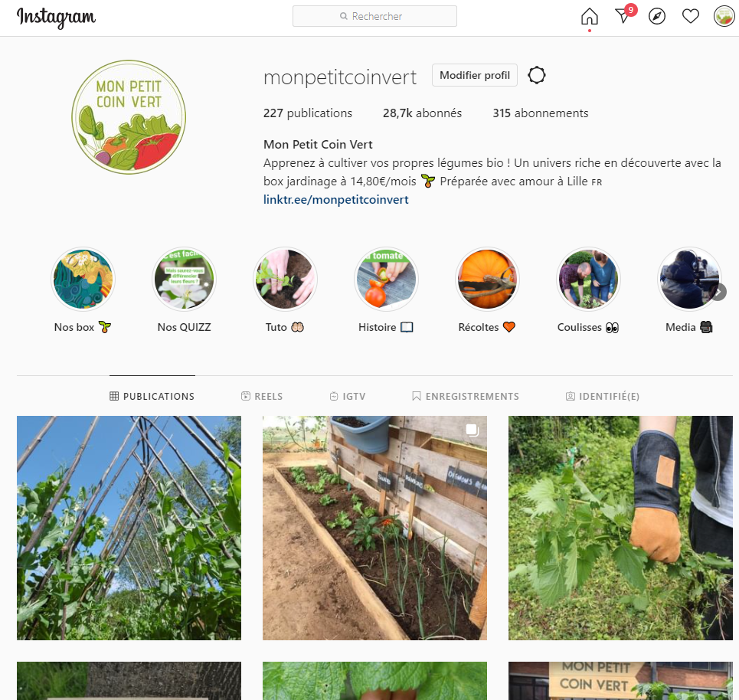Open the Récoltes pumpkin highlight
This screenshot has height=700, width=739.
point(487,279)
